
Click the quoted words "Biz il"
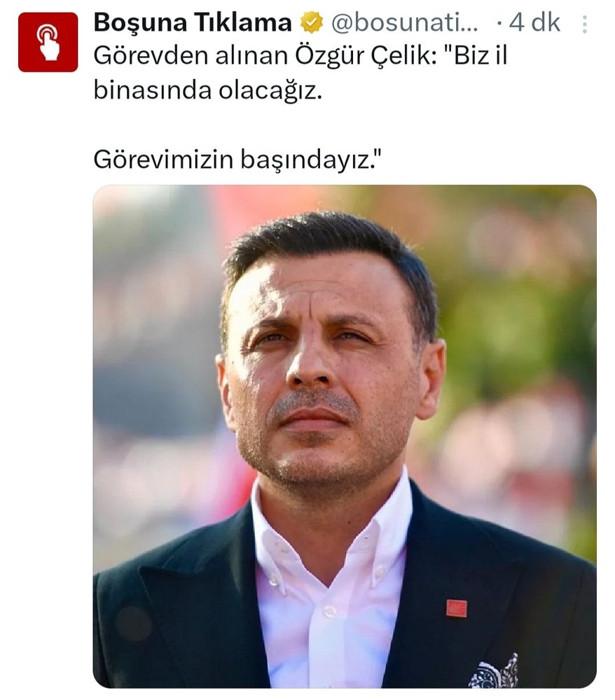[x=475, y=56]
